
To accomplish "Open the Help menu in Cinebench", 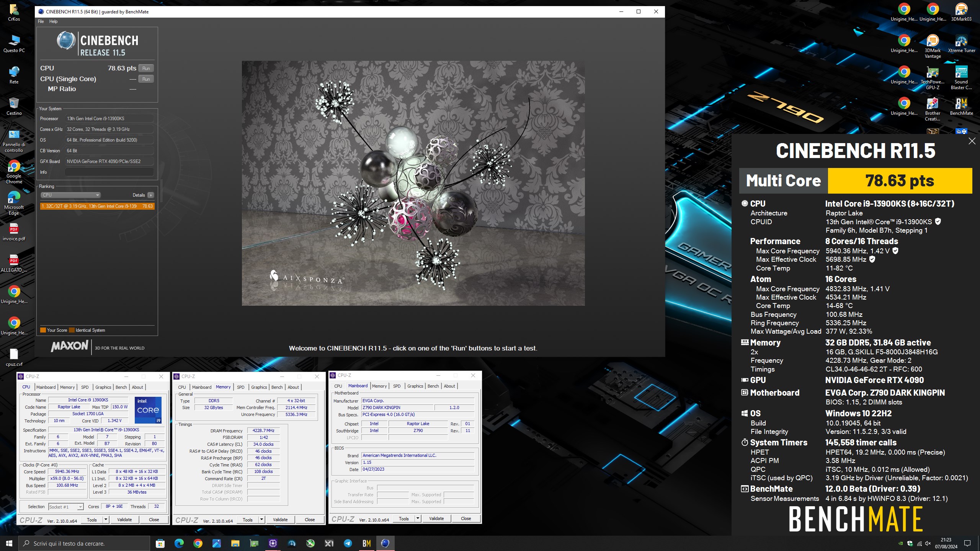I will [53, 21].
